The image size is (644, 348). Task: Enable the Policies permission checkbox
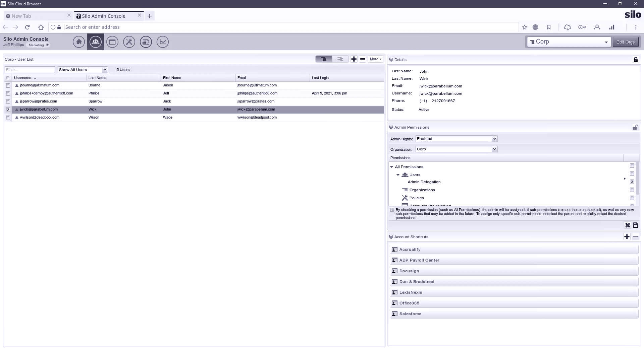coord(632,198)
